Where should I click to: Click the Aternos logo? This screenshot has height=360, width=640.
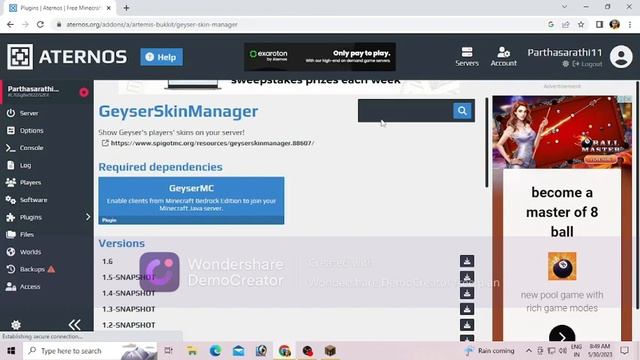point(67,57)
